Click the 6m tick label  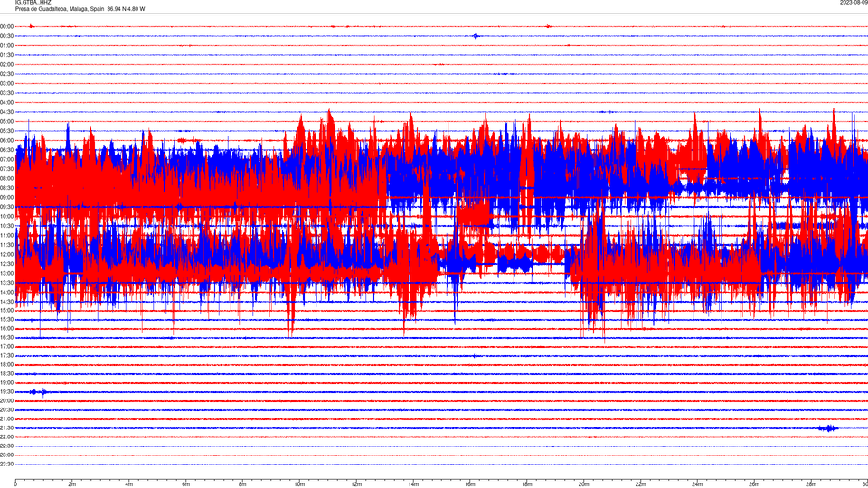point(186,484)
